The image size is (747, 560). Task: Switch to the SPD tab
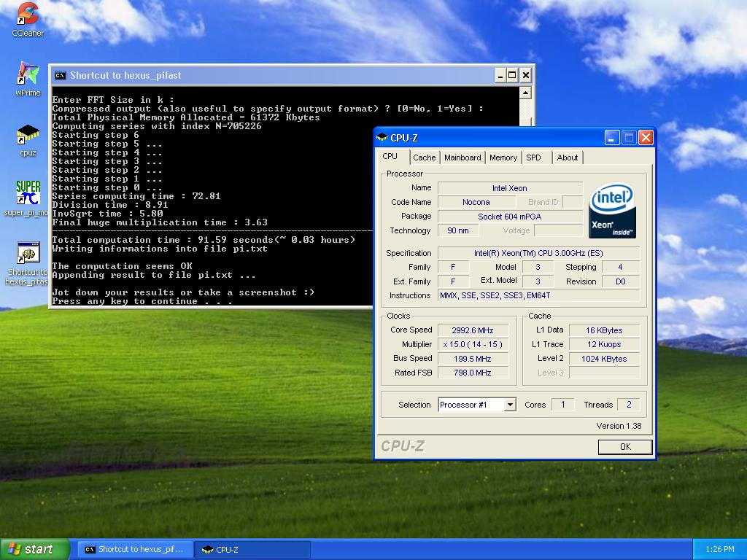pos(533,157)
